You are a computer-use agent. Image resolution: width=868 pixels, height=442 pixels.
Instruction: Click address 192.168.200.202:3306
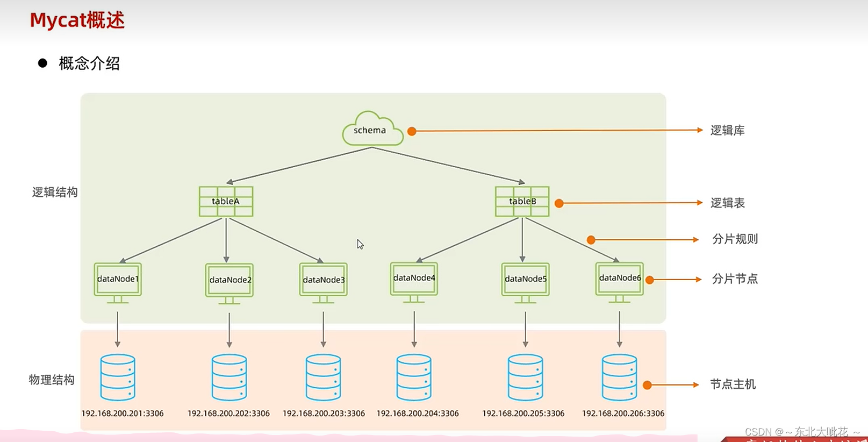click(228, 414)
